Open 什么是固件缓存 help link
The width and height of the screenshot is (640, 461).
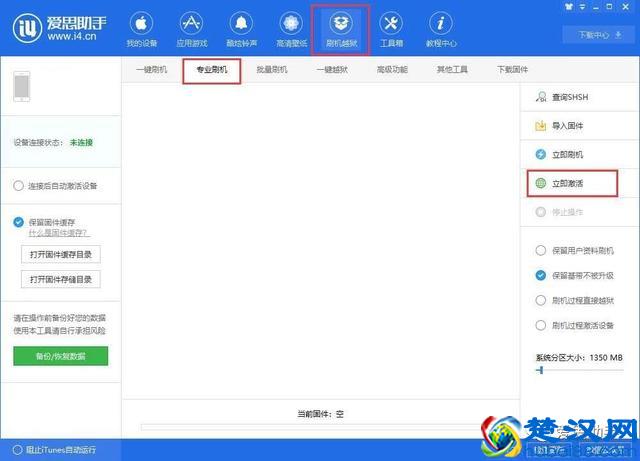(59, 233)
